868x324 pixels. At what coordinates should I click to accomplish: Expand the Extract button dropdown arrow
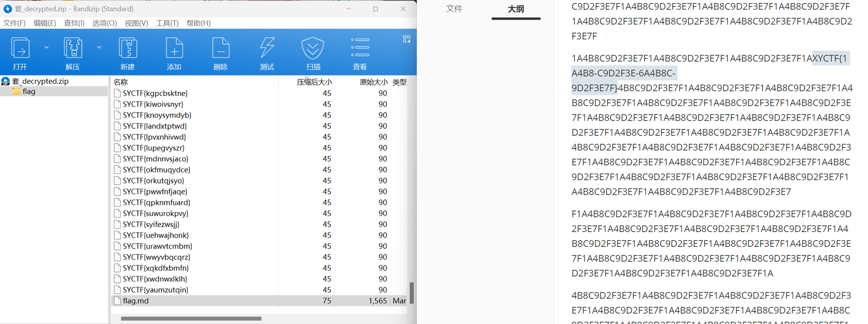pyautogui.click(x=99, y=47)
